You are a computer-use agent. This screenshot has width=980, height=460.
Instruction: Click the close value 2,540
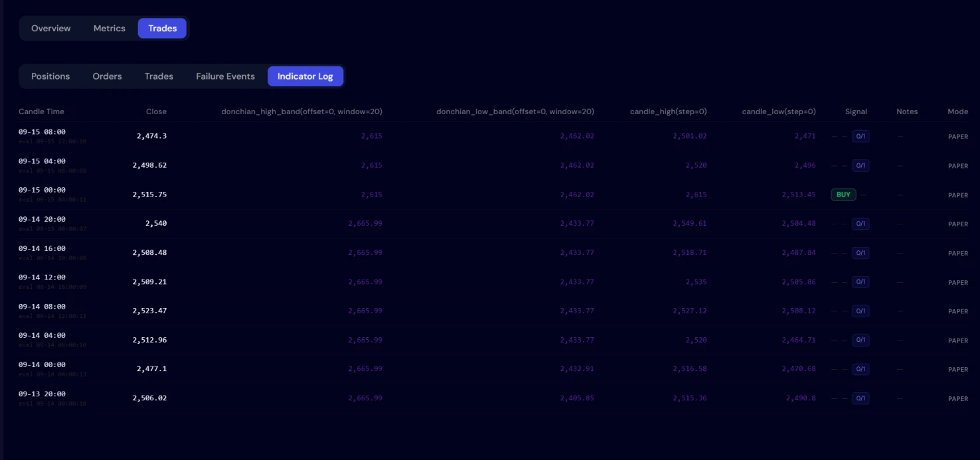(x=156, y=224)
